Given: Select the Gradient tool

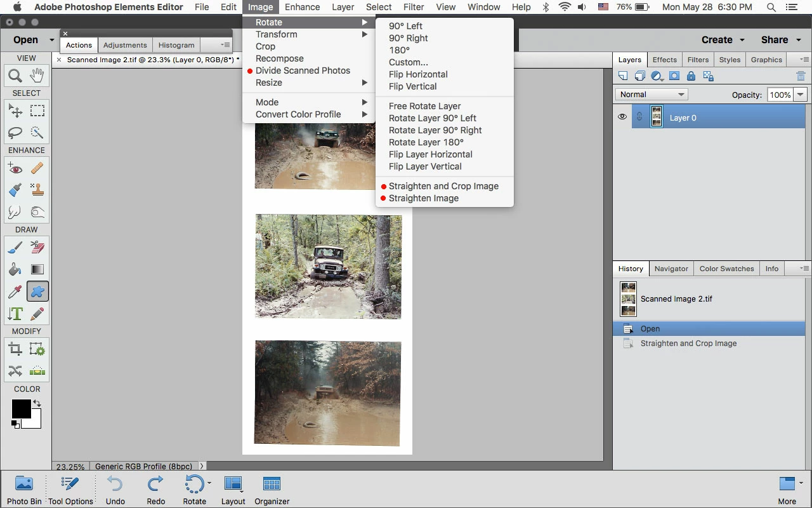Looking at the screenshot, I should [x=37, y=270].
